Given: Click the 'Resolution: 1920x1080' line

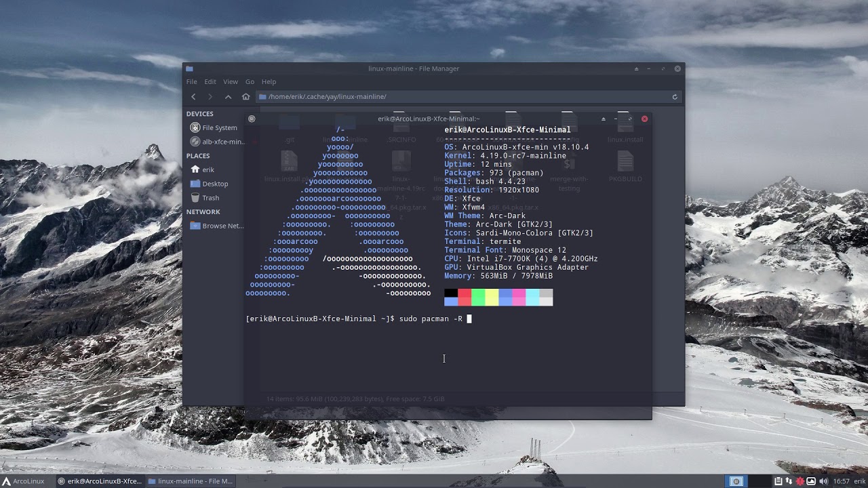Looking at the screenshot, I should coord(492,190).
